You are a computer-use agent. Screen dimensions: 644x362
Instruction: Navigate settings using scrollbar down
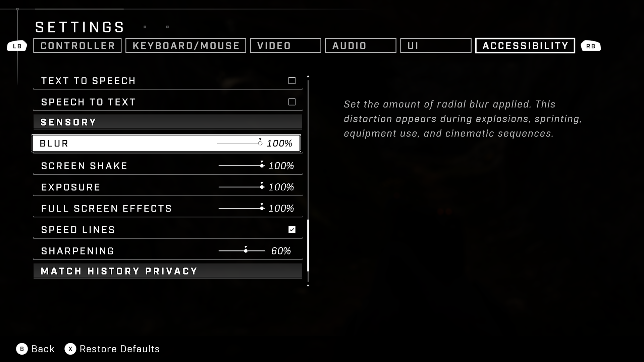tap(308, 285)
